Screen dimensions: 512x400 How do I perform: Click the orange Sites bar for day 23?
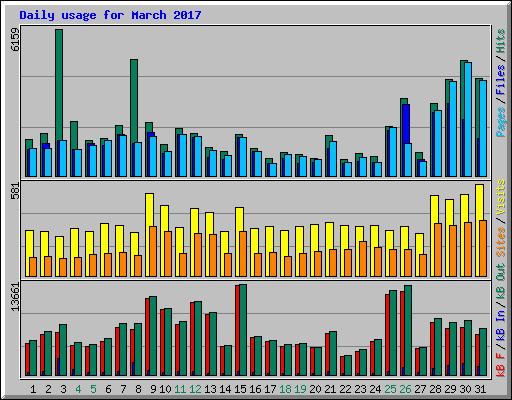pyautogui.click(x=363, y=259)
